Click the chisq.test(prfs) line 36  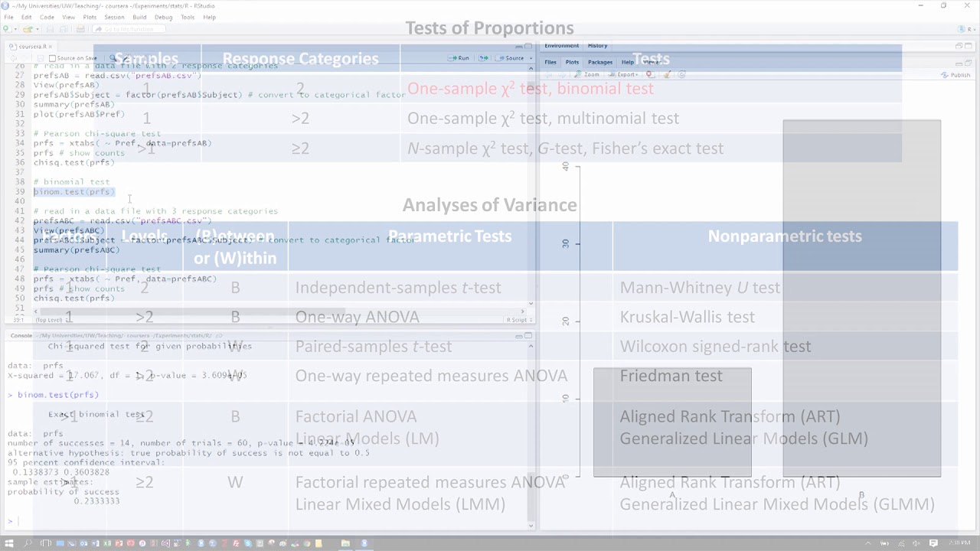[73, 162]
